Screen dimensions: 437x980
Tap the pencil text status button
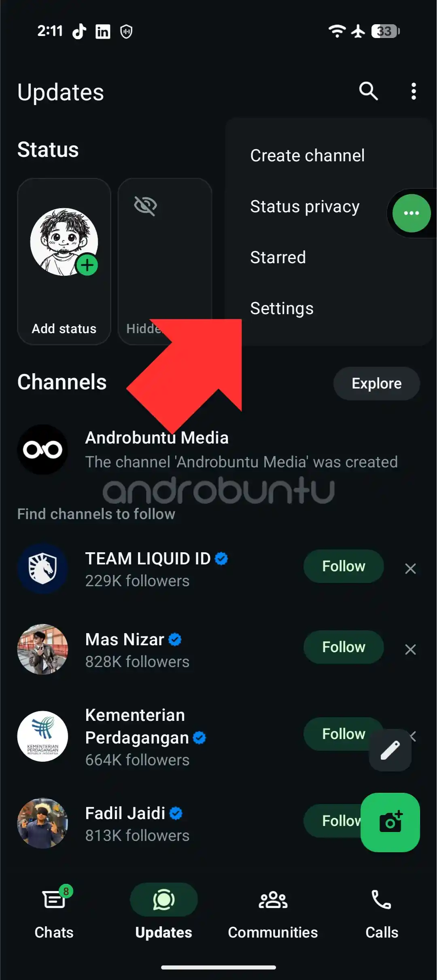point(390,750)
